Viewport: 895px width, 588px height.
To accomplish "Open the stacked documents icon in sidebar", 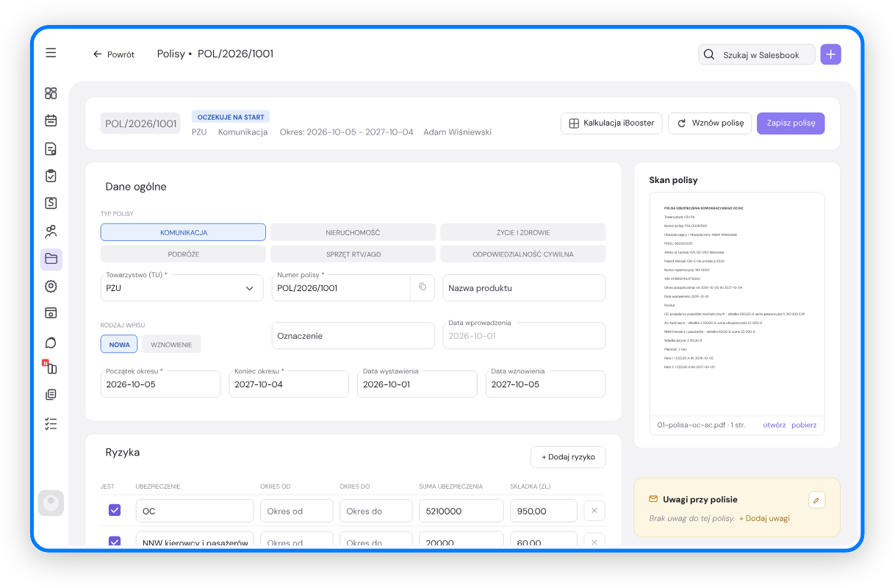I will pos(51,395).
